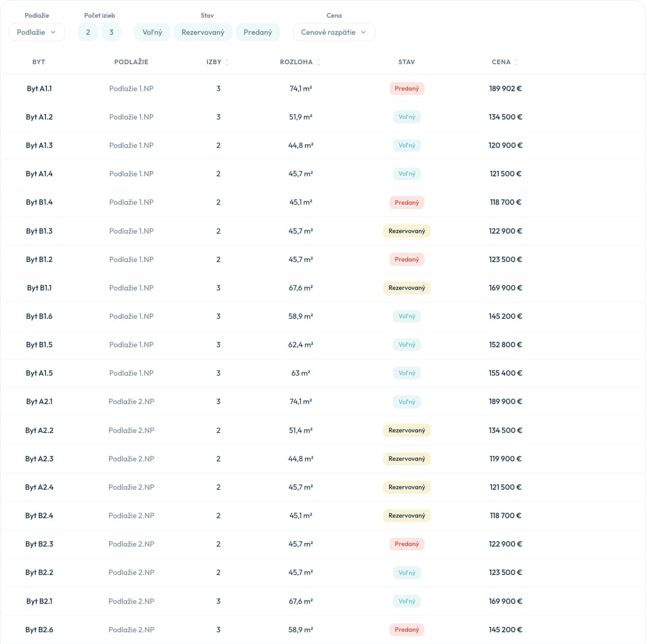646x644 pixels.
Task: Open the Byt B2.6 apartment row
Action: tap(39, 630)
